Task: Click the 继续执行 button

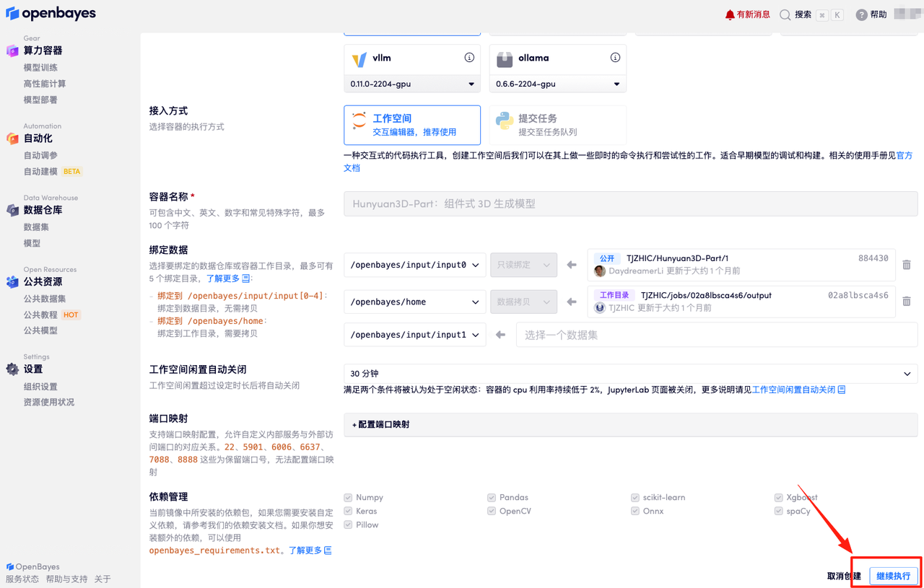Action: [x=894, y=576]
